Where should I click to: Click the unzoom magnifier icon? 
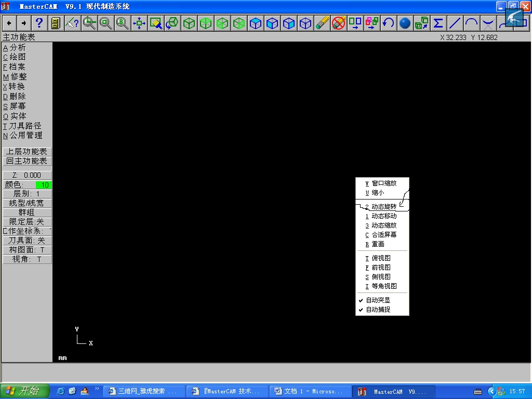(106, 23)
